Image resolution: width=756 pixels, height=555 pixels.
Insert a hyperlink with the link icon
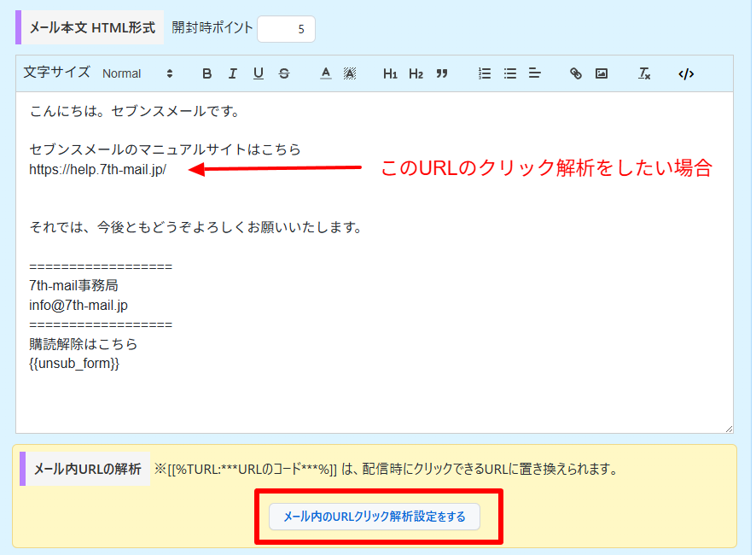click(x=576, y=73)
